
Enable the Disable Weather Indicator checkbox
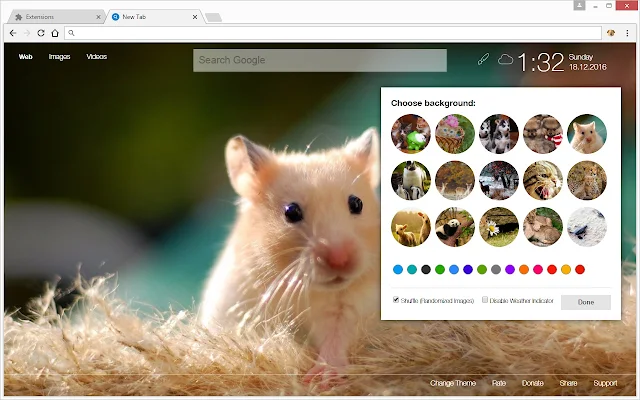(485, 300)
